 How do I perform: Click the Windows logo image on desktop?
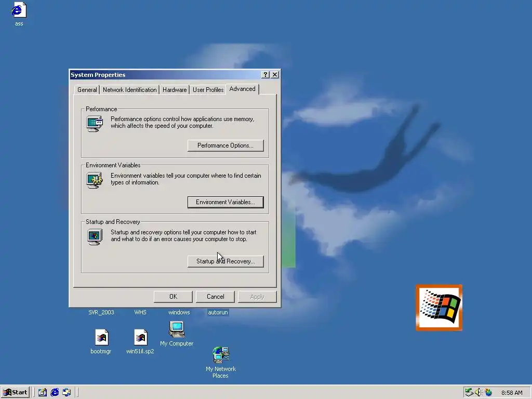click(439, 308)
